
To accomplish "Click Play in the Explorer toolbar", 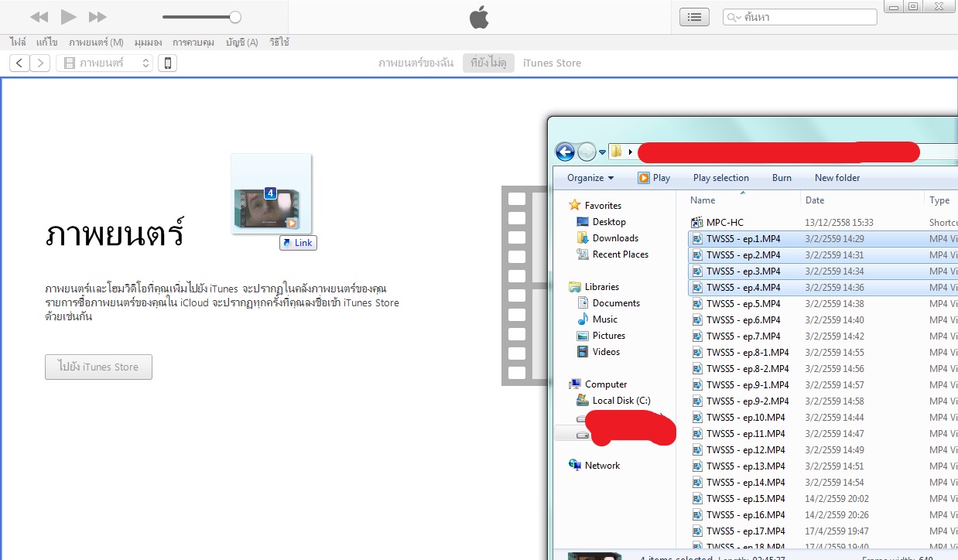I will (x=654, y=178).
